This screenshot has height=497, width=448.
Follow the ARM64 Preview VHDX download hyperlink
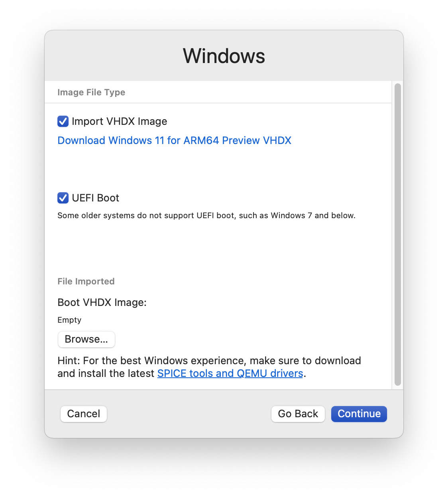(174, 140)
